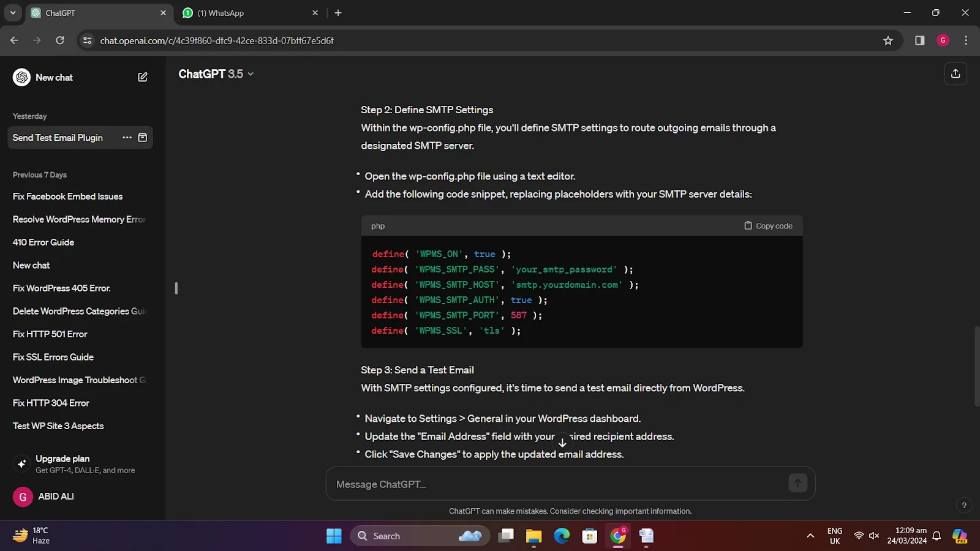Open Copilot preview icon in taskbar

click(x=960, y=536)
